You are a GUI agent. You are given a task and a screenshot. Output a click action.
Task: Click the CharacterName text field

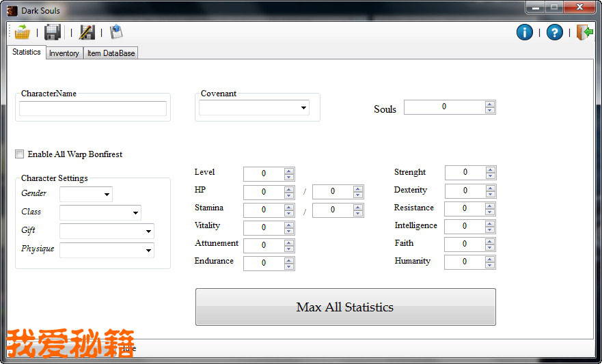[x=93, y=109]
